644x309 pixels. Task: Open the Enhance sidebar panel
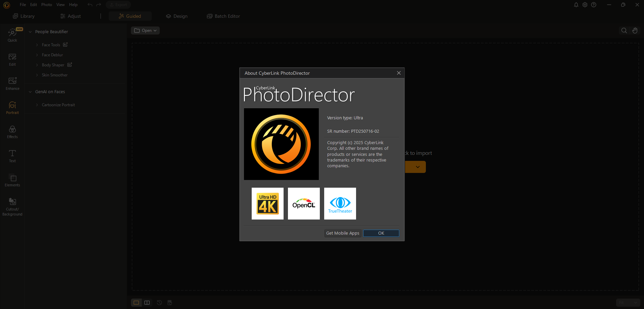pyautogui.click(x=12, y=84)
